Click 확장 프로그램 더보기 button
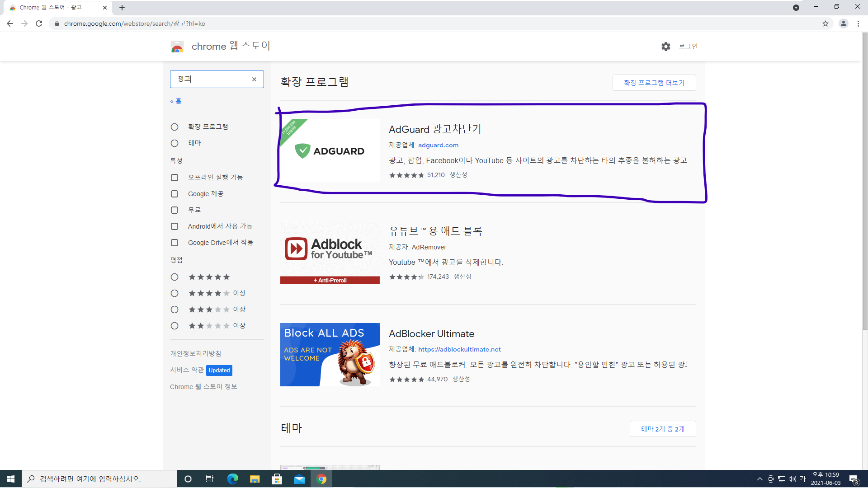Screen dimensions: 868x488 point(654,83)
